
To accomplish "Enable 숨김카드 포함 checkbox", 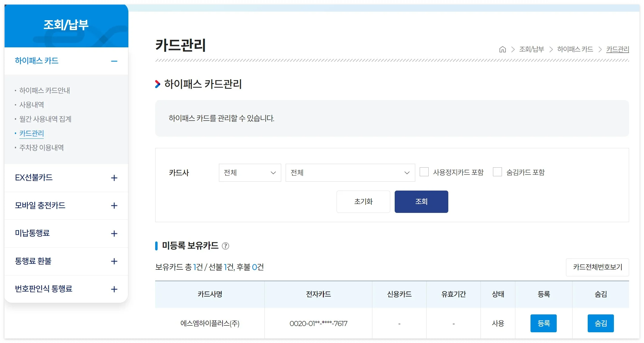I will point(497,172).
